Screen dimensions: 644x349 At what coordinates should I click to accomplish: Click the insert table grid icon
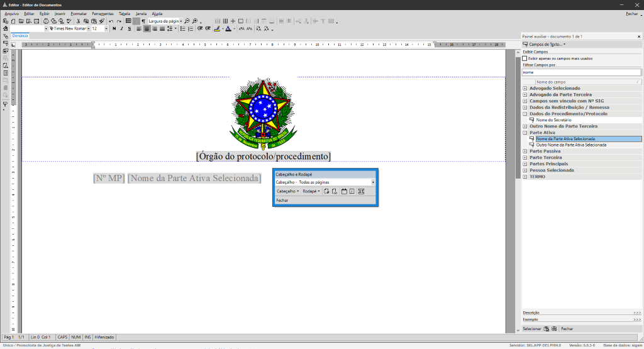[128, 21]
